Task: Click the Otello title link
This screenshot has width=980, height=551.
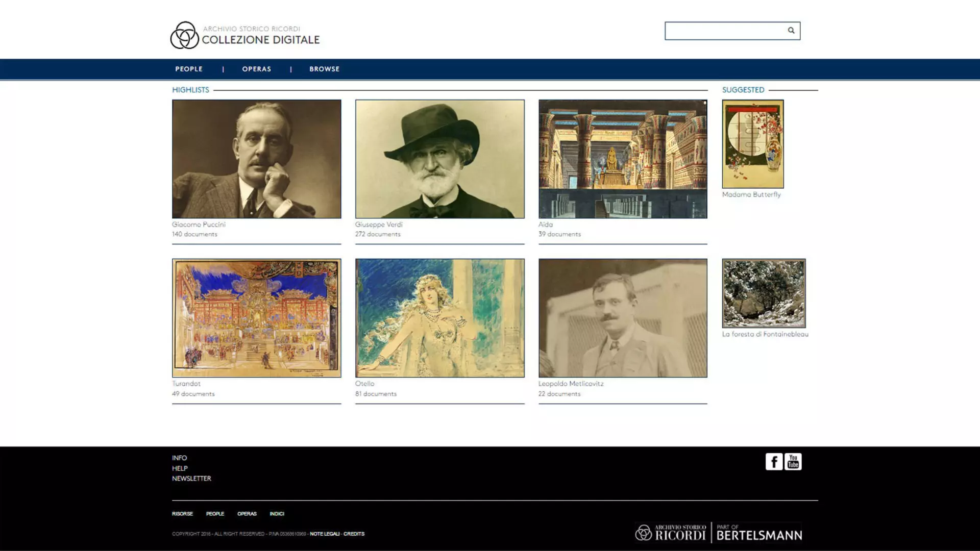Action: click(364, 384)
